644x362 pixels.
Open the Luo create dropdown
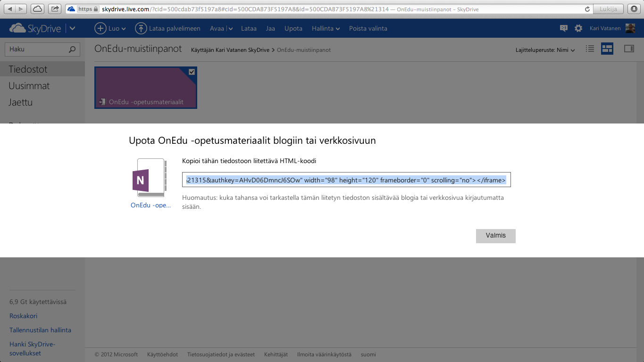(x=110, y=28)
